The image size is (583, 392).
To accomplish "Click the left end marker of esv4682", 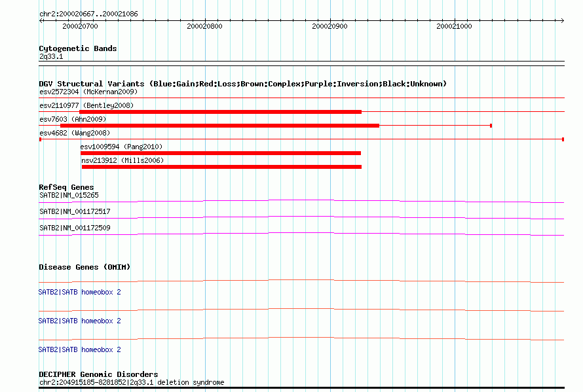I will 40,139.
